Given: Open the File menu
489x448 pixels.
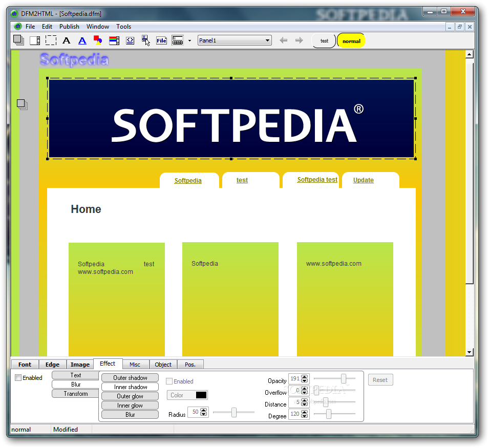Looking at the screenshot, I should (x=30, y=27).
